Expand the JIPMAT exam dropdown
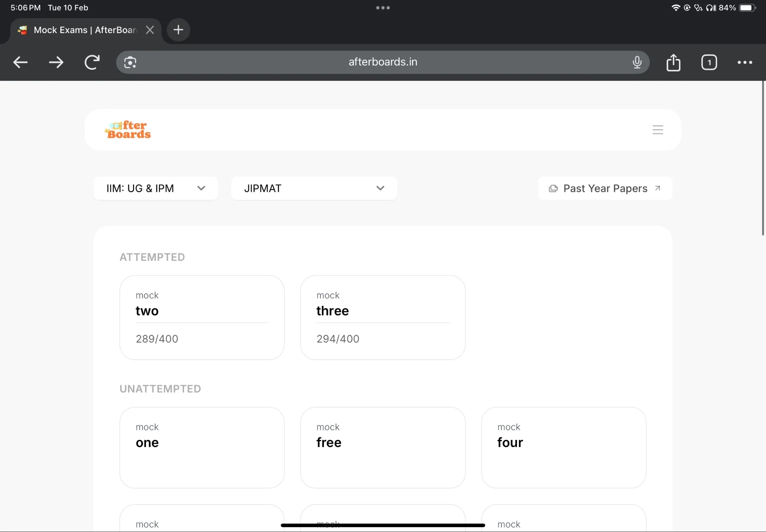The height and width of the screenshot is (532, 766). (x=314, y=188)
